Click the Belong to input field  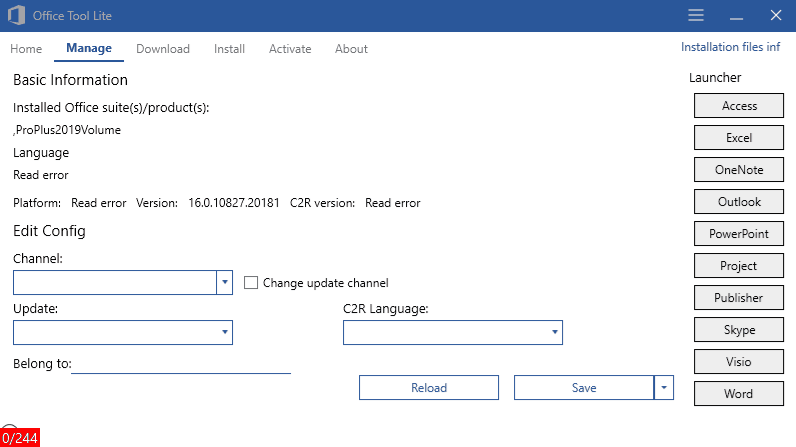[181, 364]
